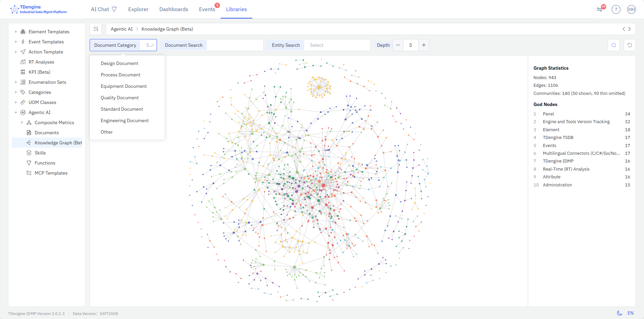Choose Quality Document category
The width and height of the screenshot is (644, 319).
point(127,98)
